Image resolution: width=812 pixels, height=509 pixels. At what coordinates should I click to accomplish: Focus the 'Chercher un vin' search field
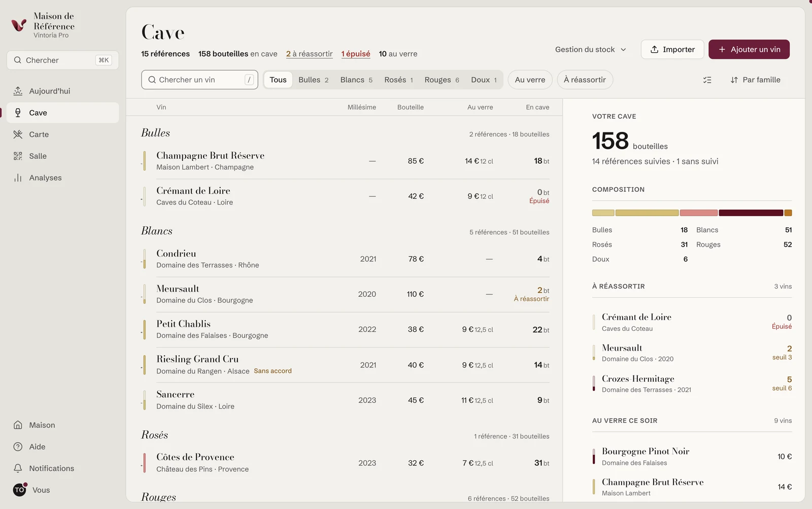[199, 80]
